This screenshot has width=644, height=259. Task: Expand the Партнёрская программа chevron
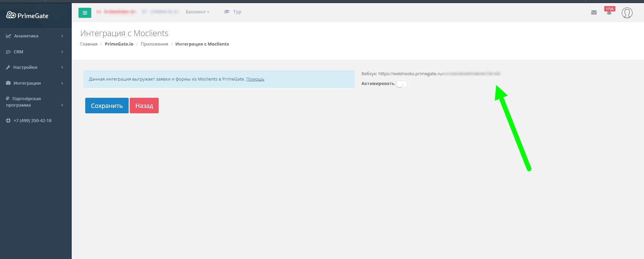point(62,105)
